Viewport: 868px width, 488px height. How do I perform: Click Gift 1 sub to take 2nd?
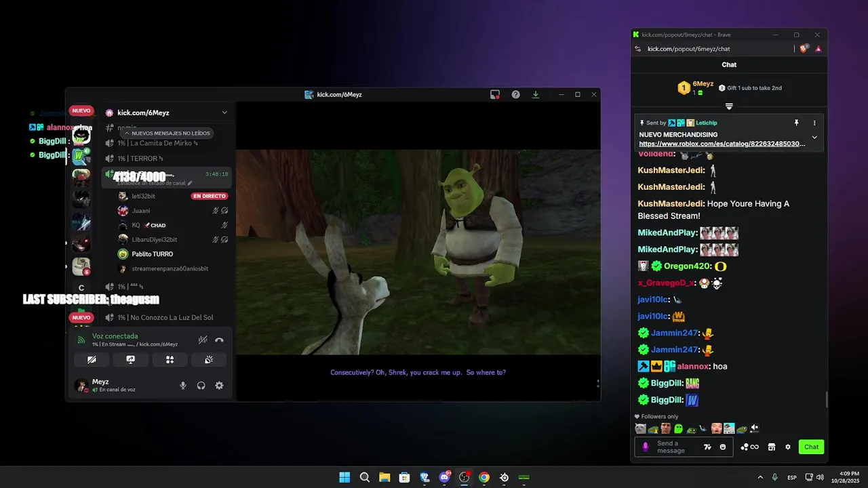coord(750,88)
